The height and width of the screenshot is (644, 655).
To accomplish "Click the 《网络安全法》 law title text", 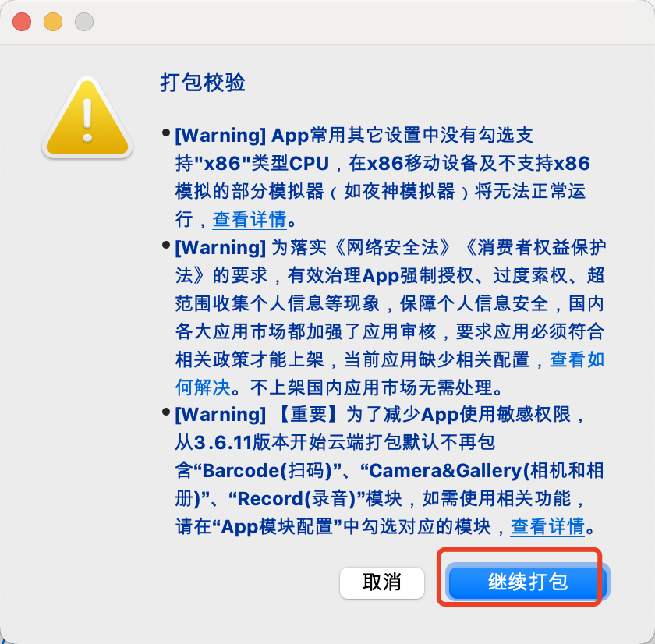I will (392, 247).
